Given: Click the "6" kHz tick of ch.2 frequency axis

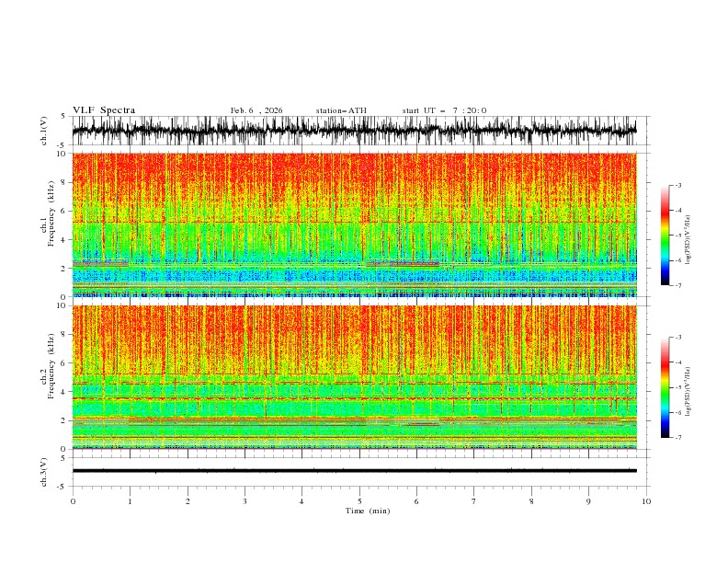Looking at the screenshot, I should (x=63, y=363).
